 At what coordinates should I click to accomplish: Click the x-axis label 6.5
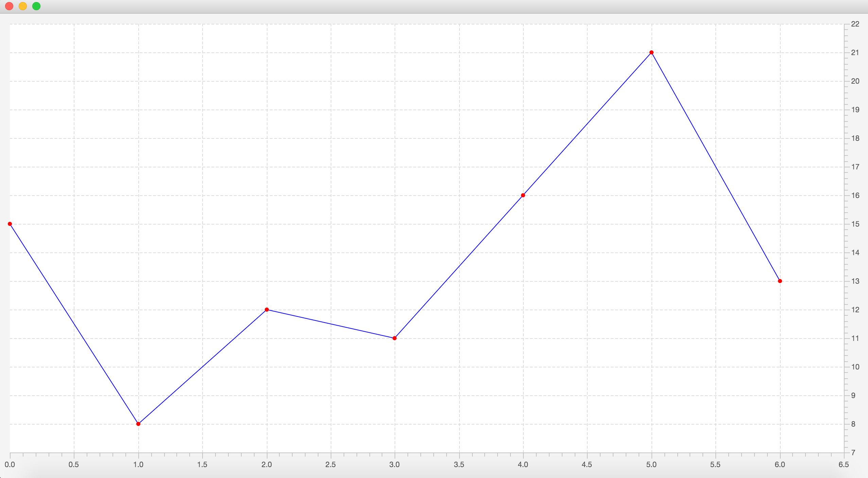[x=844, y=465]
